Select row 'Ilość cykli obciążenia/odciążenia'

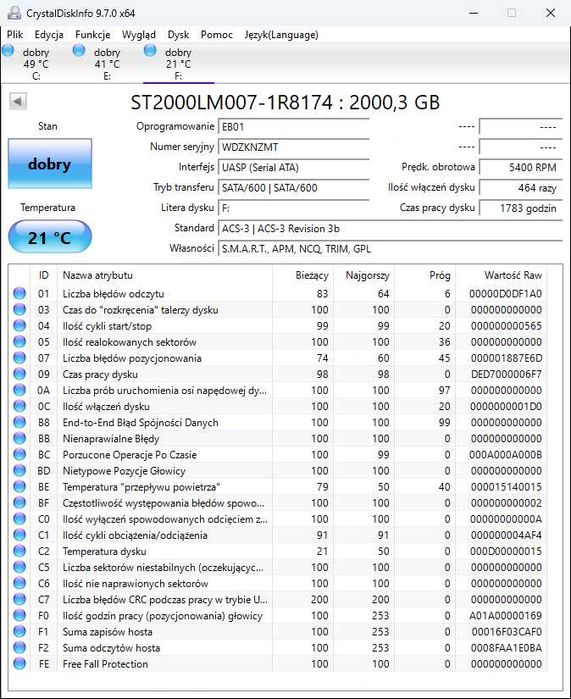(278, 535)
